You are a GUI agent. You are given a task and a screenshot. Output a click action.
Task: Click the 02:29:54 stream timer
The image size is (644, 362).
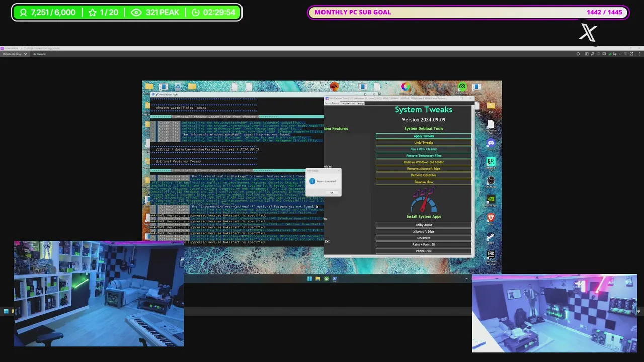(214, 13)
